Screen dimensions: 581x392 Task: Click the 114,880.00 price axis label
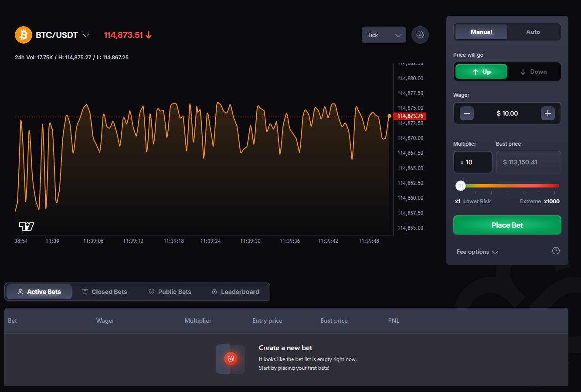pos(410,78)
